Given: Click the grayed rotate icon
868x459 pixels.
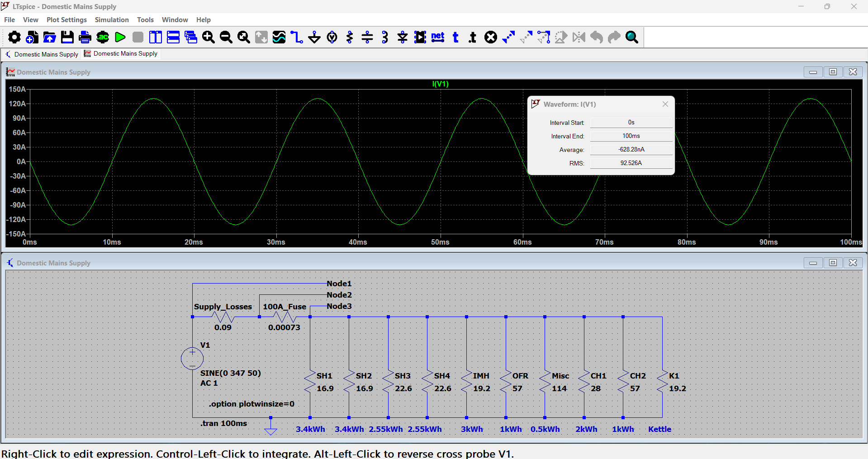Looking at the screenshot, I should click(x=561, y=37).
